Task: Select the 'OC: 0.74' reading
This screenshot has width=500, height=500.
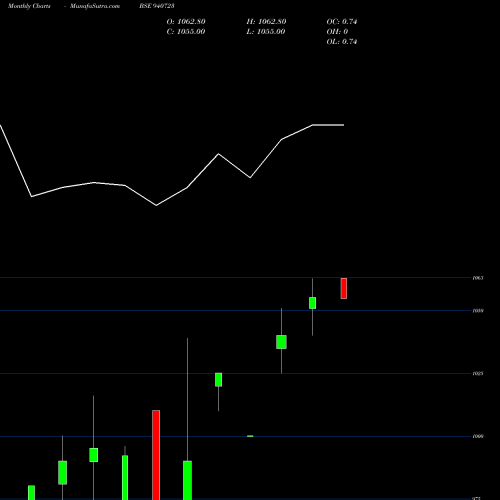Action: (342, 22)
